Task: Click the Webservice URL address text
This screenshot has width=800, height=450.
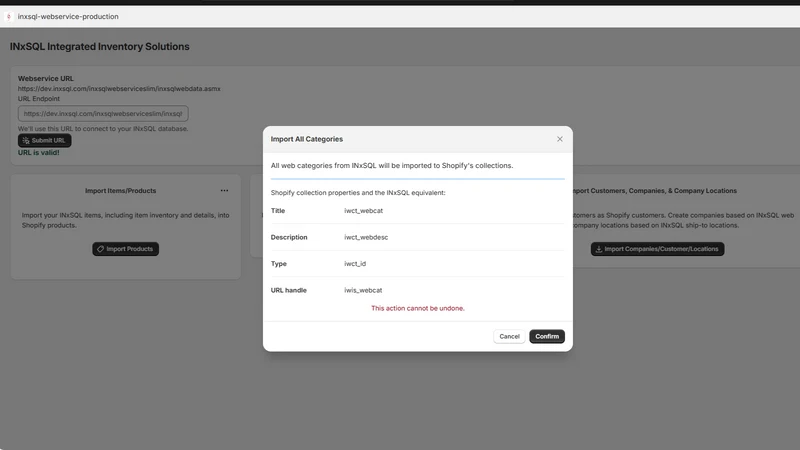Action: (119, 89)
